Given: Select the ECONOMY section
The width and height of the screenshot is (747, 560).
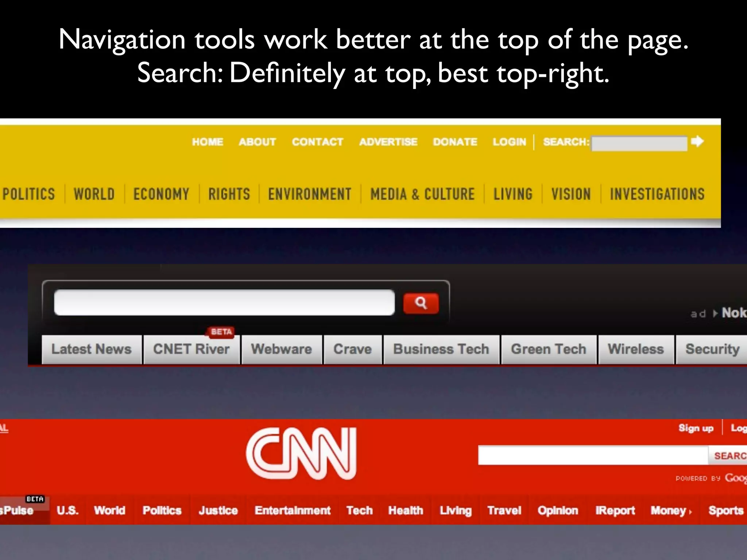Looking at the screenshot, I should click(x=161, y=194).
